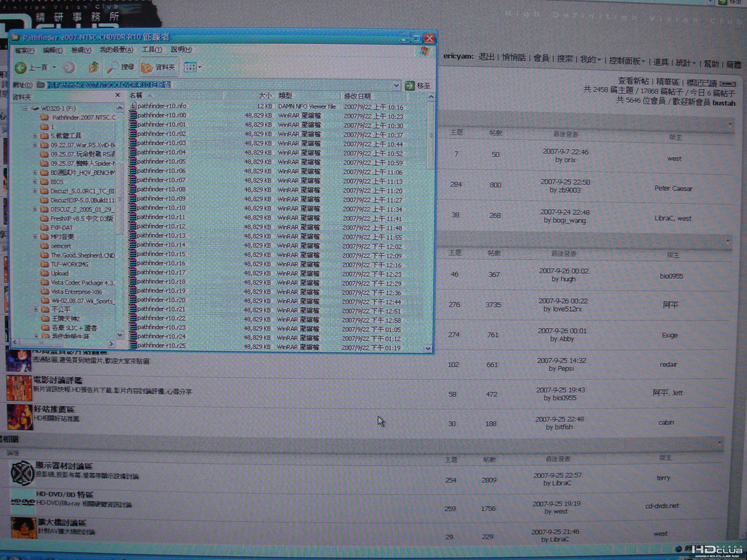Click folder tree scrollbar down arrow

[120, 334]
